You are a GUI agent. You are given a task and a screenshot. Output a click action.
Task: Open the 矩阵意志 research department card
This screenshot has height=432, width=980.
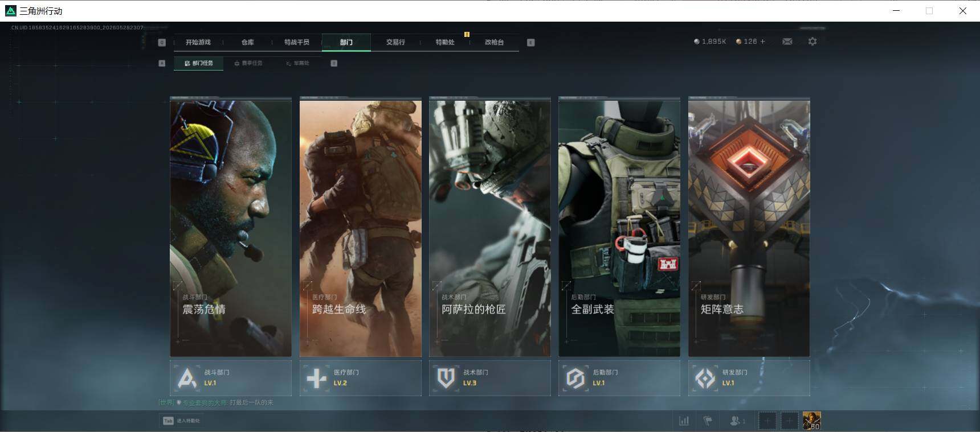tap(749, 228)
